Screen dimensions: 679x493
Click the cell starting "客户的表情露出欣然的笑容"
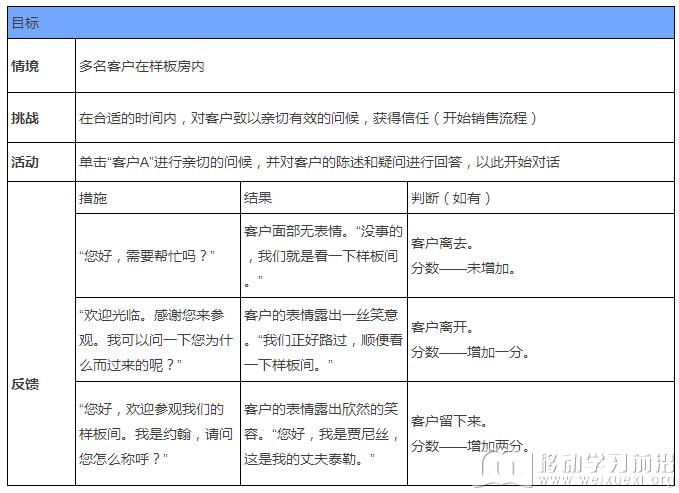pos(322,434)
